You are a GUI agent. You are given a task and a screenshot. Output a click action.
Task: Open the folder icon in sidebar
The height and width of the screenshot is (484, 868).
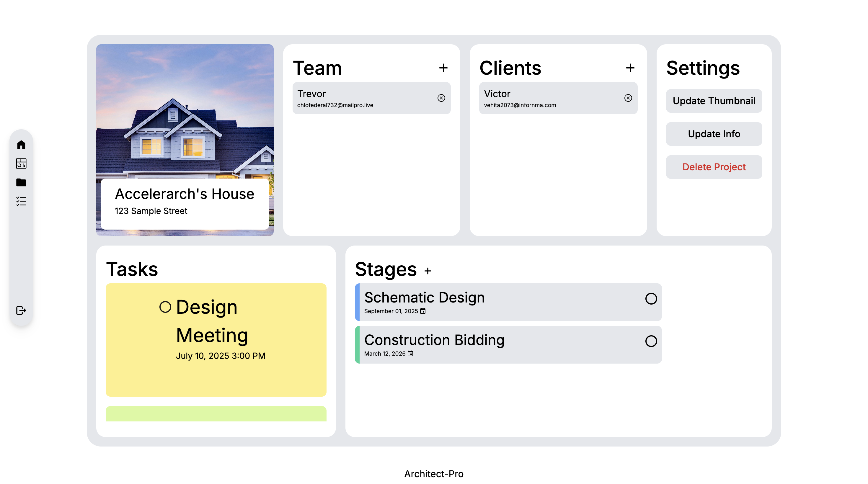click(x=21, y=183)
